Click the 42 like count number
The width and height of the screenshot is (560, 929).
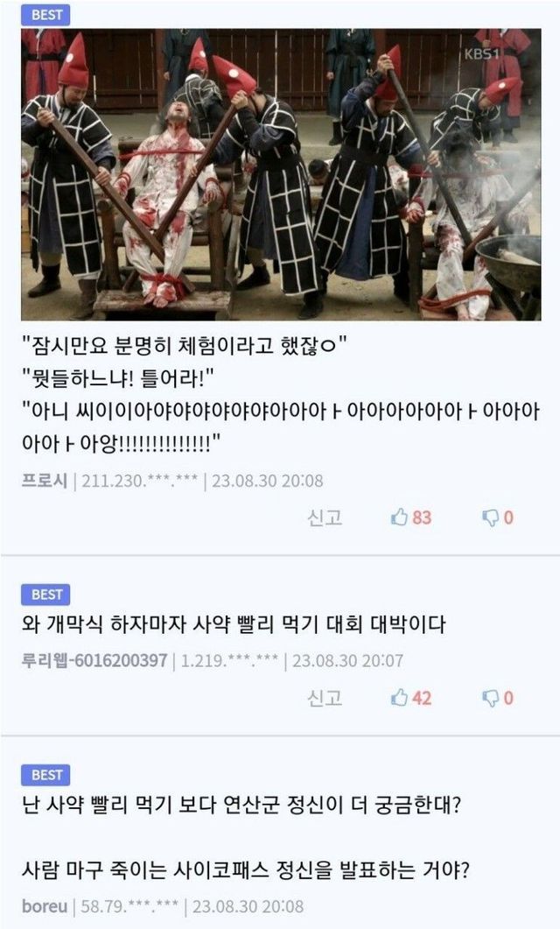click(x=422, y=697)
